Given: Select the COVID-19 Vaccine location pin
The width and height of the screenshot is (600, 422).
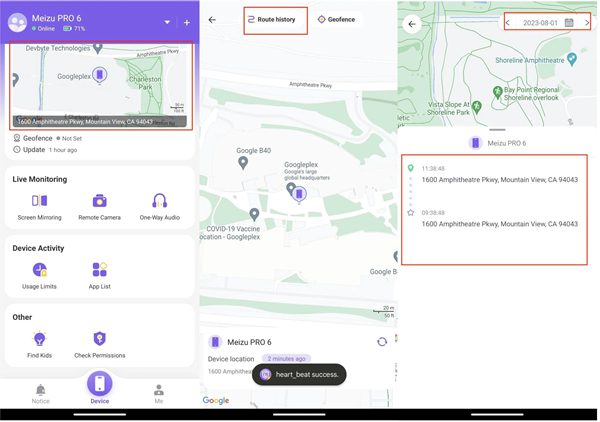Looking at the screenshot, I should click(254, 215).
